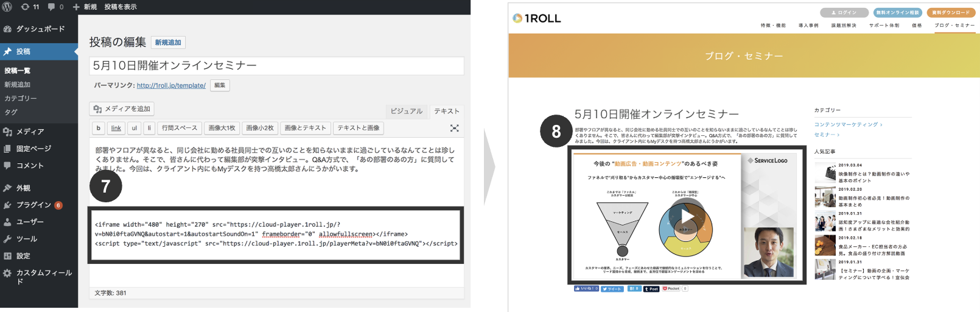
Task: Open ダッシュボード in the sidebar
Action: 40,29
